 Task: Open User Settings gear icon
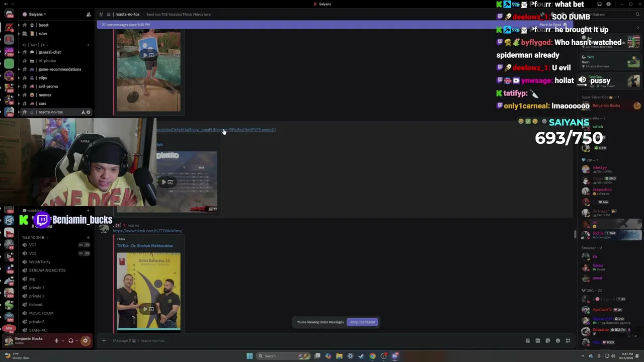pos(85,340)
